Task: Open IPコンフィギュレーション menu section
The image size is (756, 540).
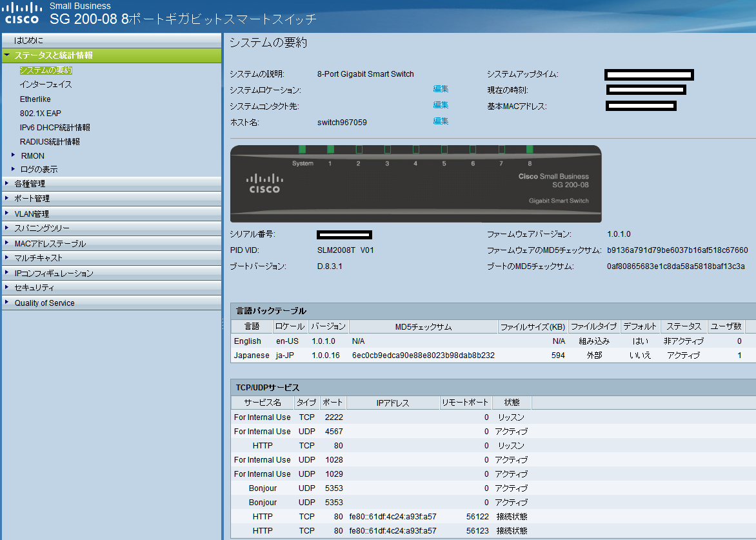Action: click(112, 274)
